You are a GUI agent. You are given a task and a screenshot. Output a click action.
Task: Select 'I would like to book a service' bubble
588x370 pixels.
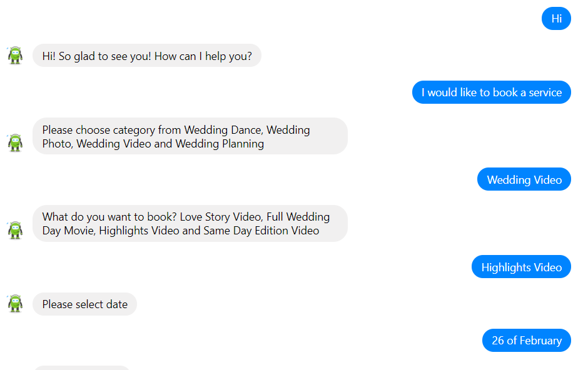point(491,92)
